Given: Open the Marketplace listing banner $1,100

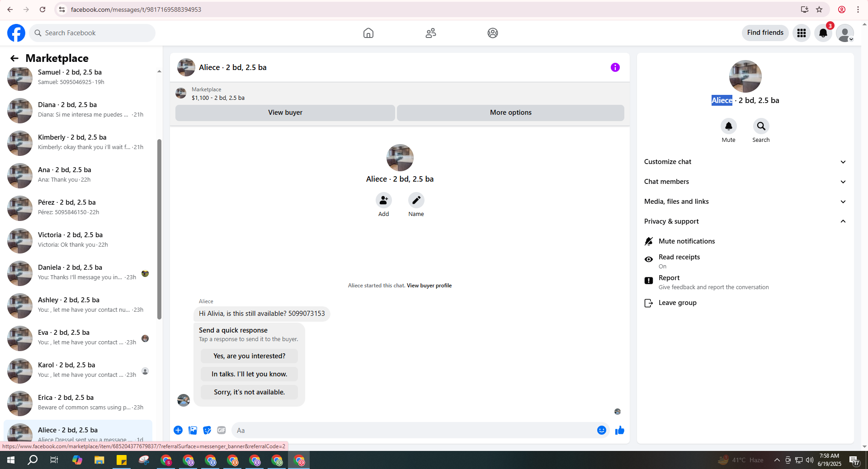Looking at the screenshot, I should click(400, 94).
